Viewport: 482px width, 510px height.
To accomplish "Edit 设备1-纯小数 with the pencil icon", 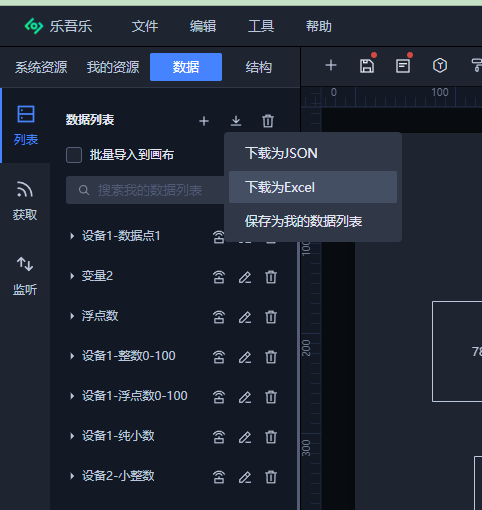I will coord(245,437).
